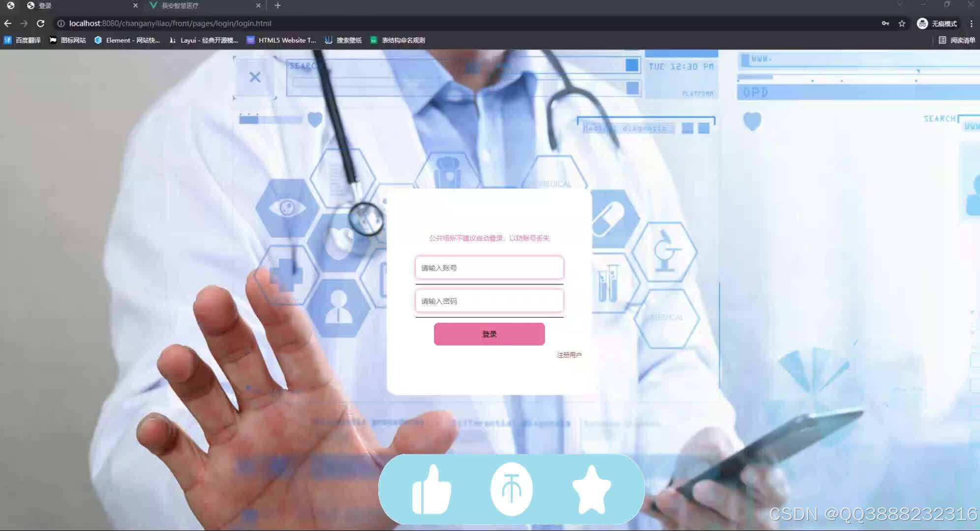Click the 注册用户 register link
This screenshot has width=980, height=531.
point(569,355)
